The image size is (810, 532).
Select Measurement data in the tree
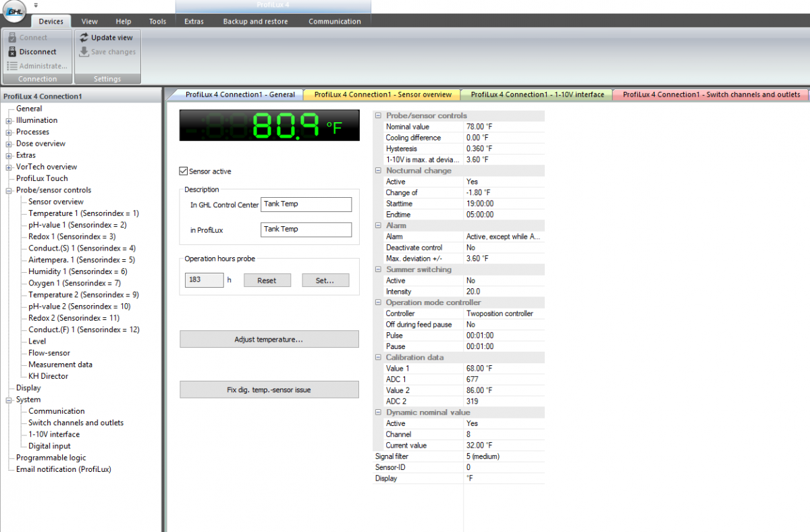(x=61, y=365)
